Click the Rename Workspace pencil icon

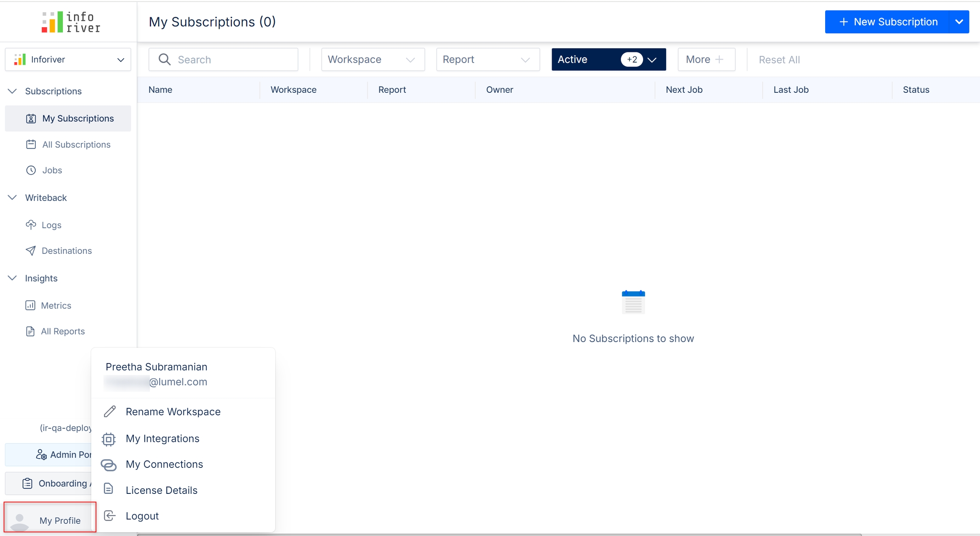(x=110, y=412)
